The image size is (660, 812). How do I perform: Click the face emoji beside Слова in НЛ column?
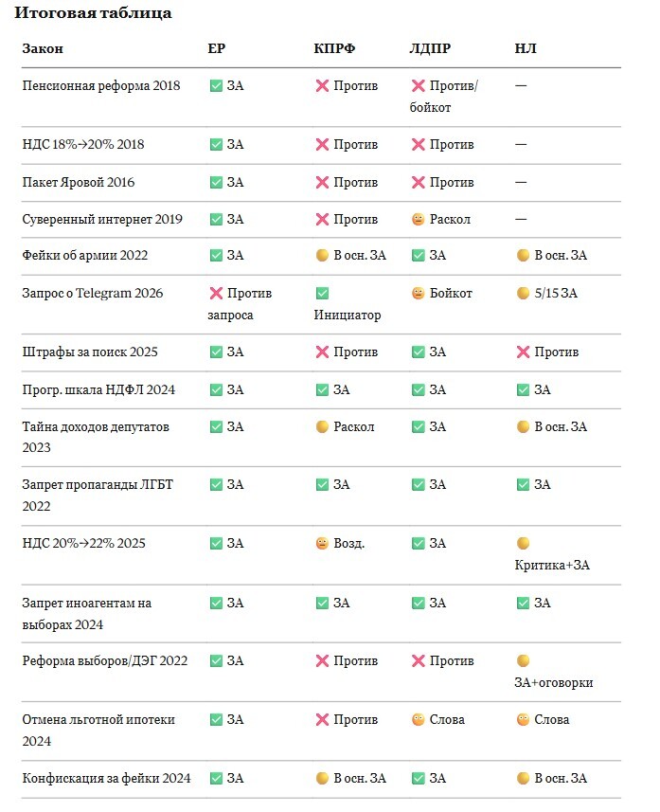(x=523, y=720)
